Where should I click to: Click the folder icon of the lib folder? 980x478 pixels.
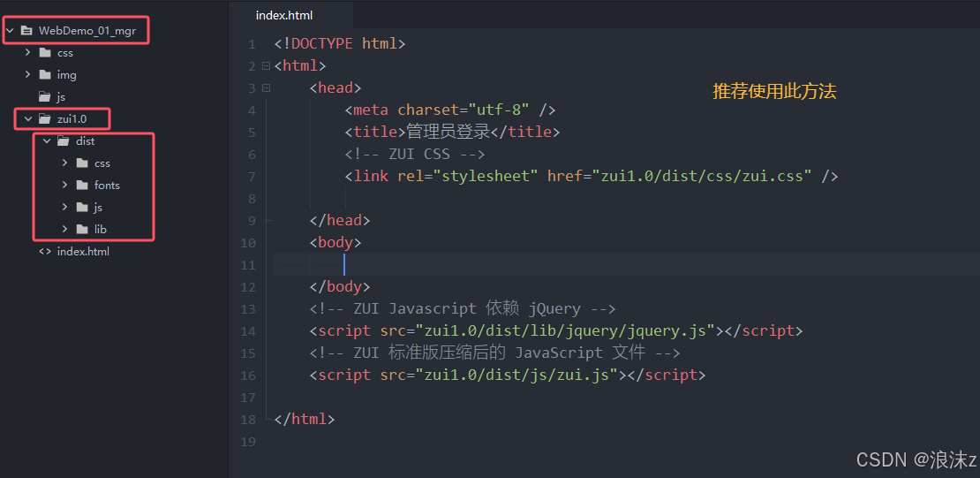click(x=82, y=229)
